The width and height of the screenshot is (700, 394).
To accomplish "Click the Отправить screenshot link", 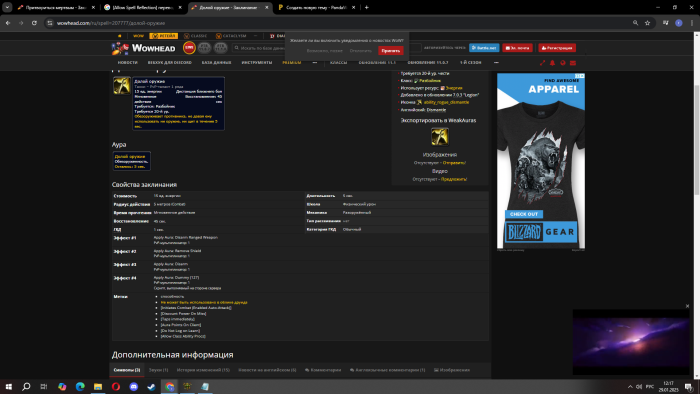I will (454, 163).
